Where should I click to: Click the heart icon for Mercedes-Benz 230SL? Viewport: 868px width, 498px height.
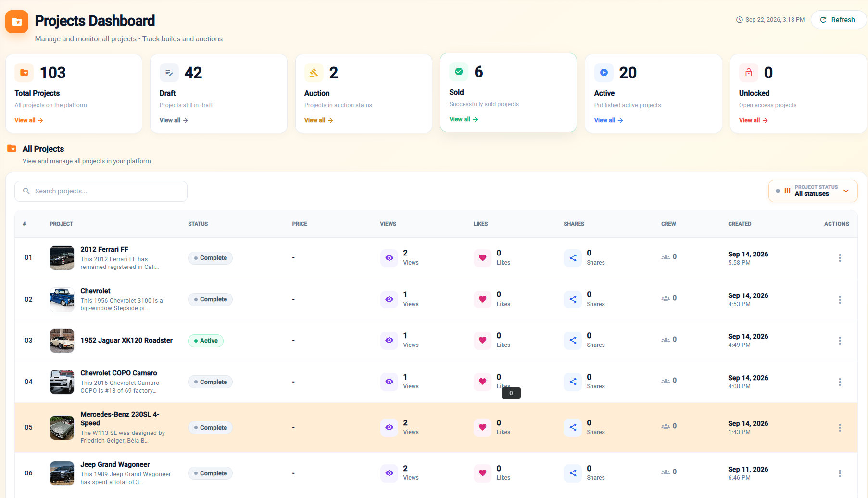click(482, 427)
